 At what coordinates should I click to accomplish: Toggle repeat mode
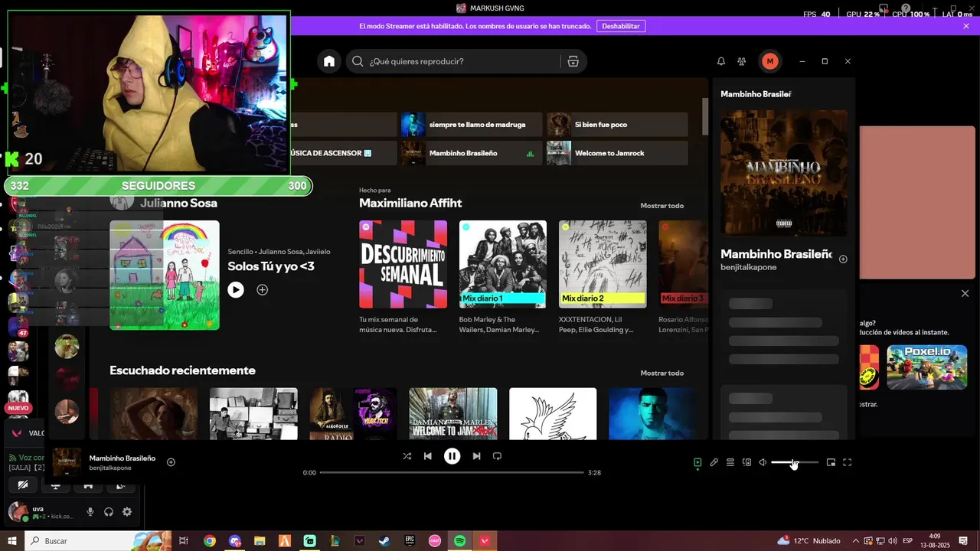pos(497,456)
